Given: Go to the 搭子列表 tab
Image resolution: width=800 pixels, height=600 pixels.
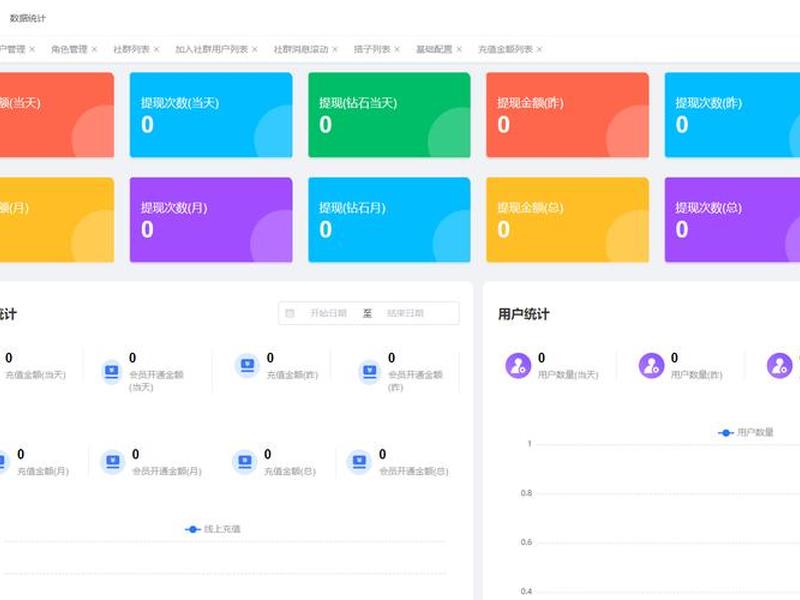Looking at the screenshot, I should click(372, 49).
